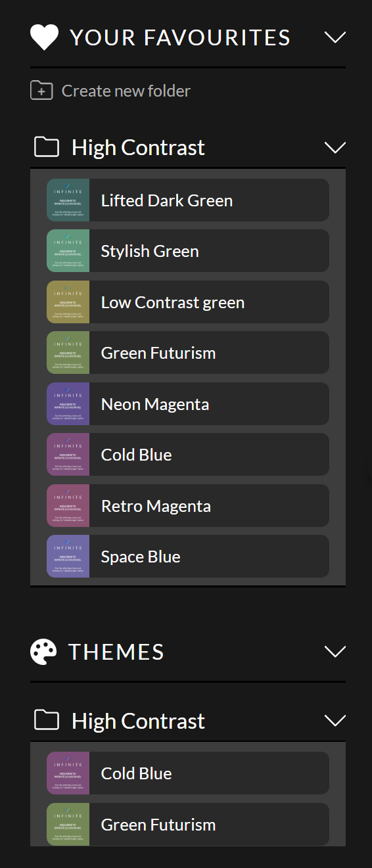Select Cold Blue under Themes section
This screenshot has height=868, width=372.
click(x=188, y=773)
